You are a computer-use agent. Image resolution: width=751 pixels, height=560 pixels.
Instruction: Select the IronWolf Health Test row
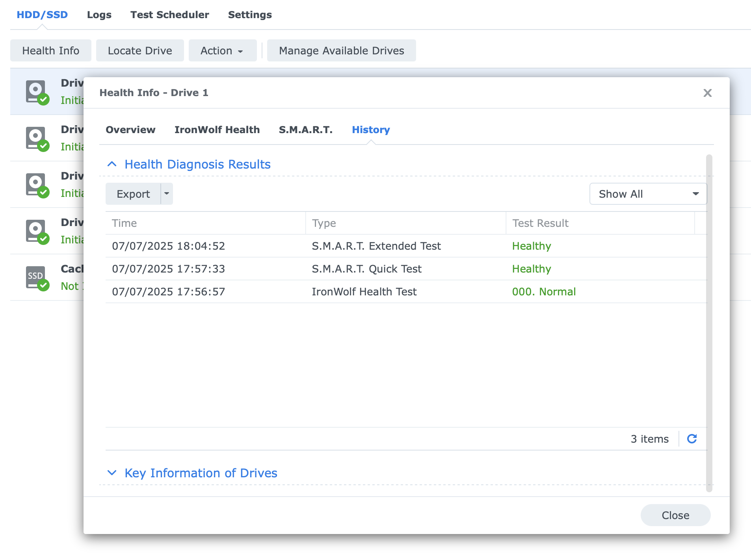pyautogui.click(x=406, y=291)
